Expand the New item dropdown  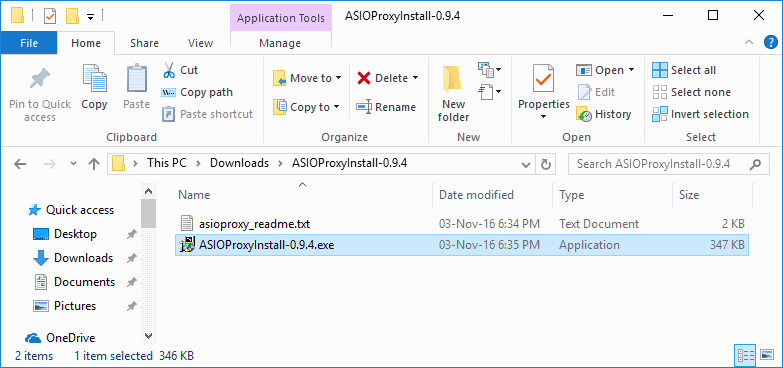point(490,70)
